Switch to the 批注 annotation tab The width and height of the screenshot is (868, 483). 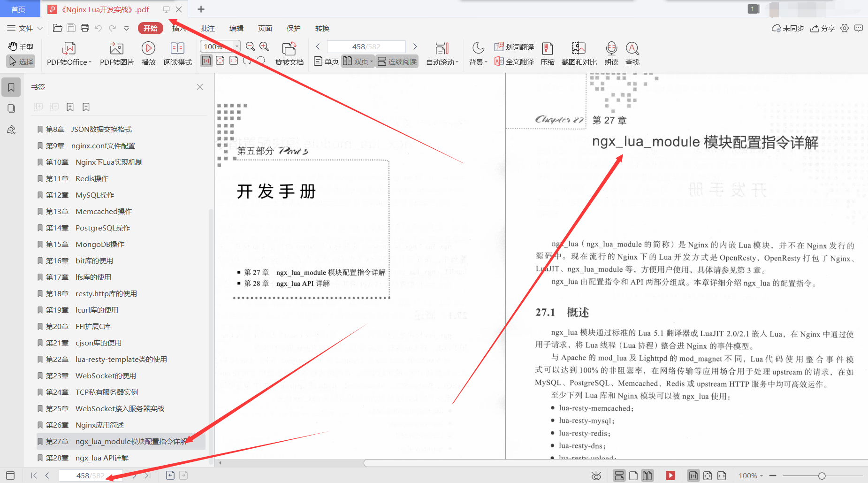point(207,28)
